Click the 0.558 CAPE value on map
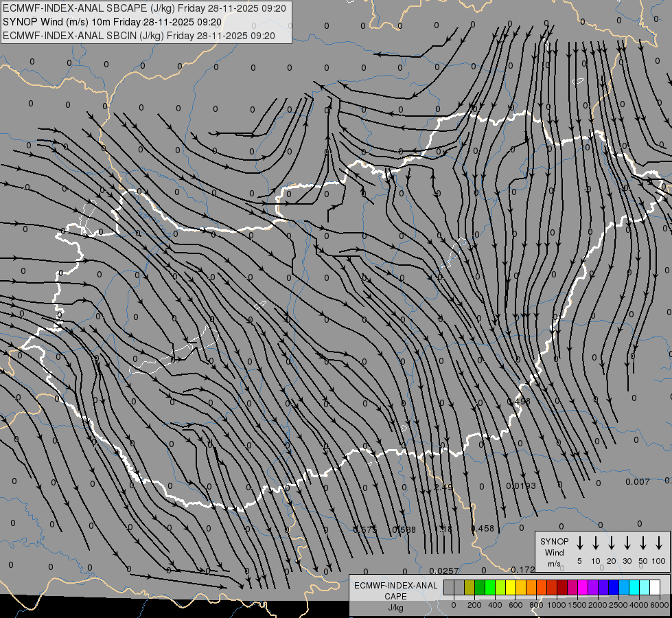 (x=404, y=529)
